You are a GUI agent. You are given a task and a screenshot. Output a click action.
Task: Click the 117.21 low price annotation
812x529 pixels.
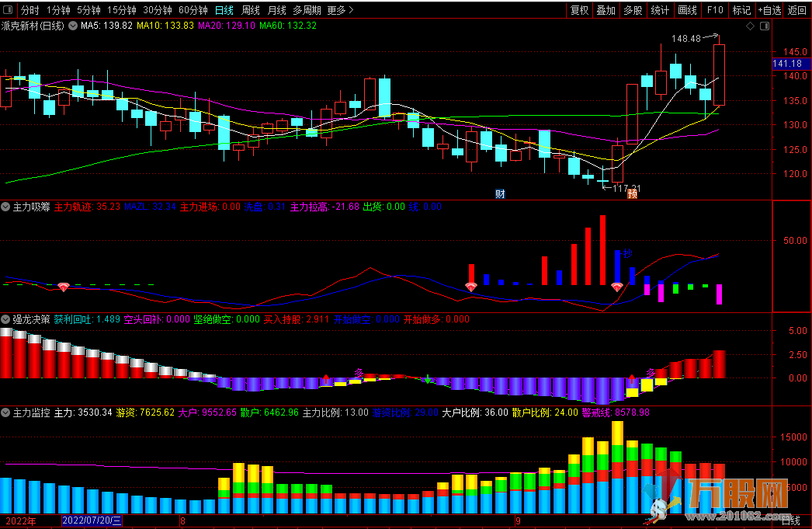click(626, 189)
